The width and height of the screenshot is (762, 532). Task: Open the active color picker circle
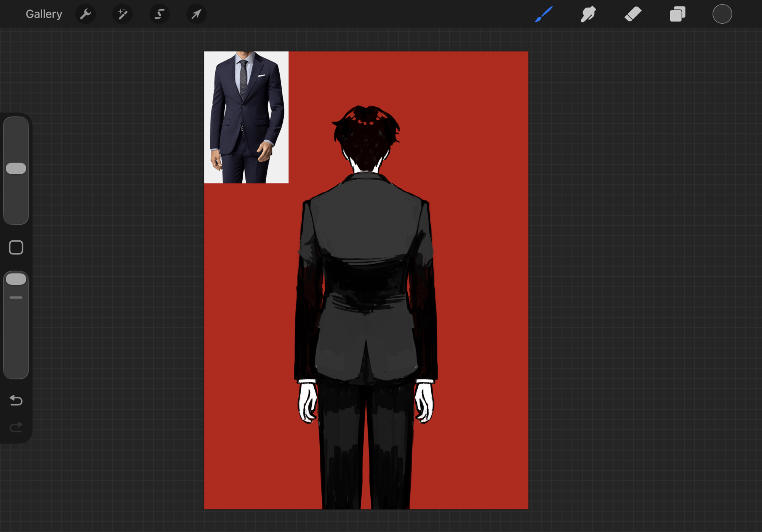click(x=722, y=14)
